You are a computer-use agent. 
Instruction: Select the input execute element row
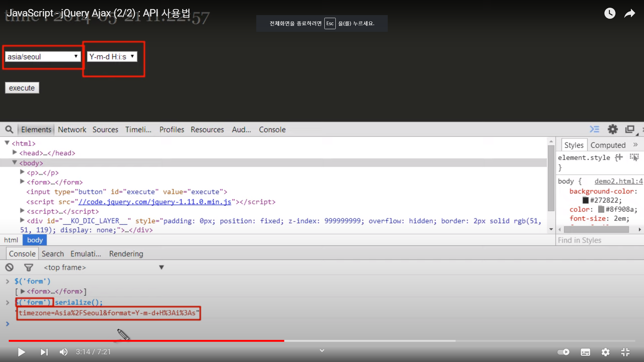[x=127, y=192]
